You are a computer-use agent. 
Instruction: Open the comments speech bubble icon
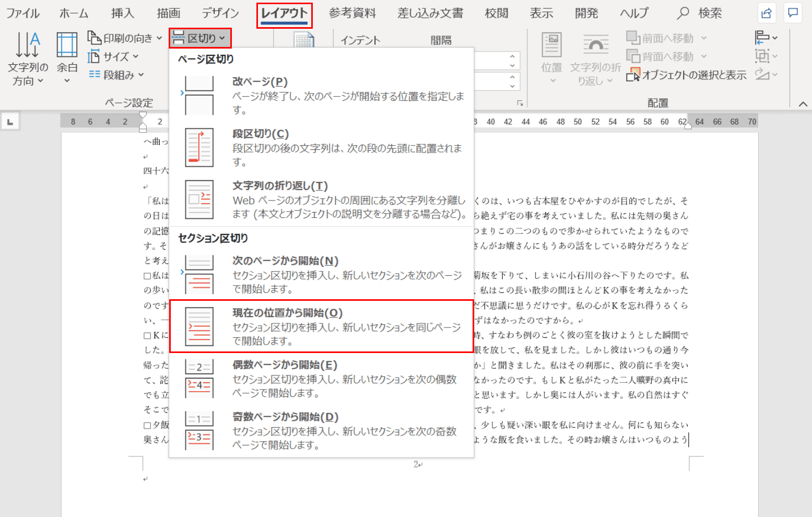(x=793, y=14)
